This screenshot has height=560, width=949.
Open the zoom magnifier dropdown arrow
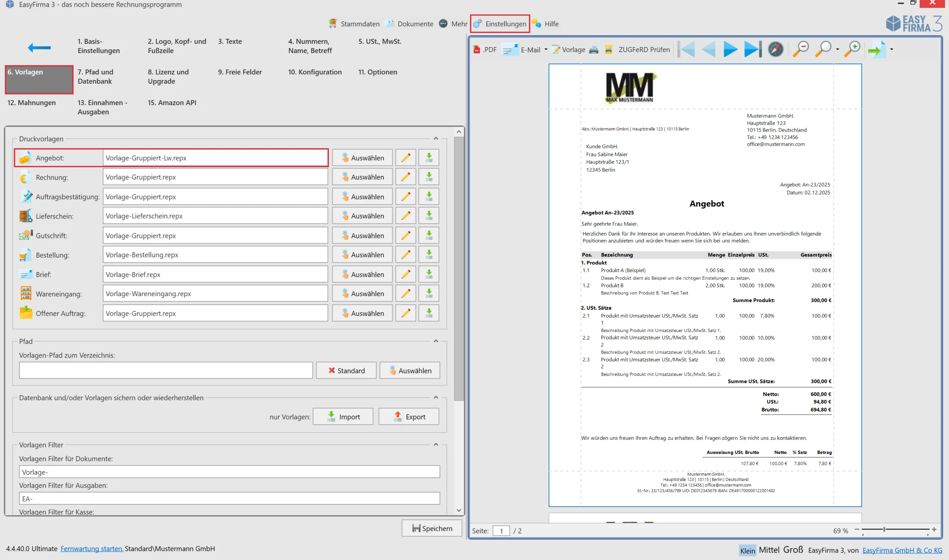837,49
